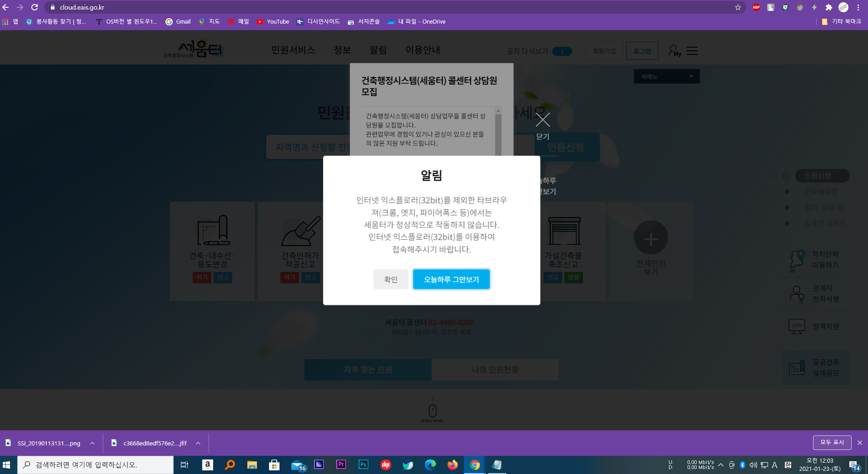Open the My page user icon
This screenshot has width=868, height=474.
[x=674, y=51]
